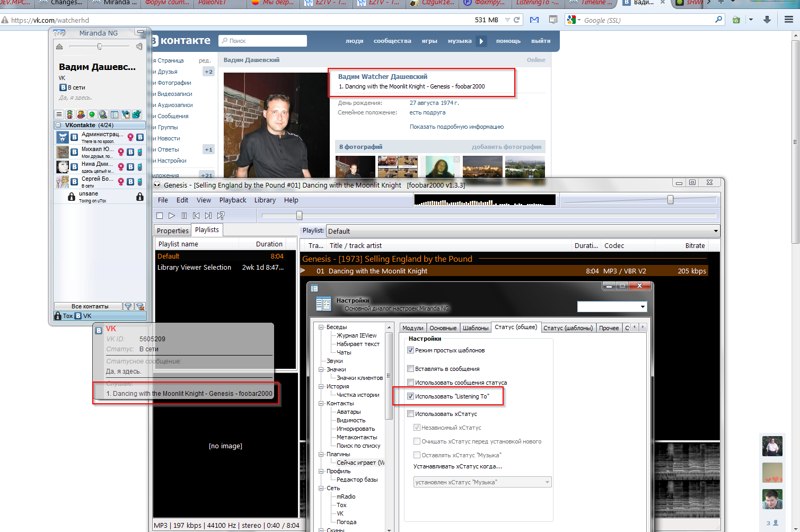Enable Использовать xСтатус checkbox
800x532 pixels.
point(410,414)
